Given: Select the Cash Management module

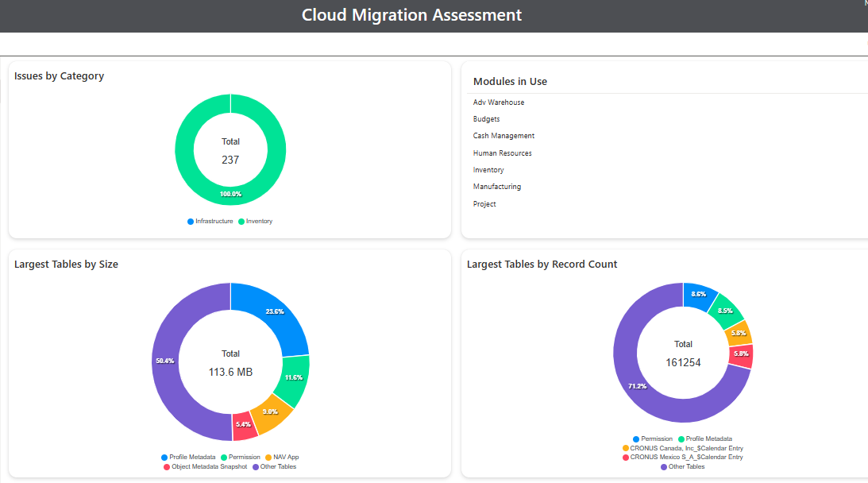Looking at the screenshot, I should (x=503, y=136).
